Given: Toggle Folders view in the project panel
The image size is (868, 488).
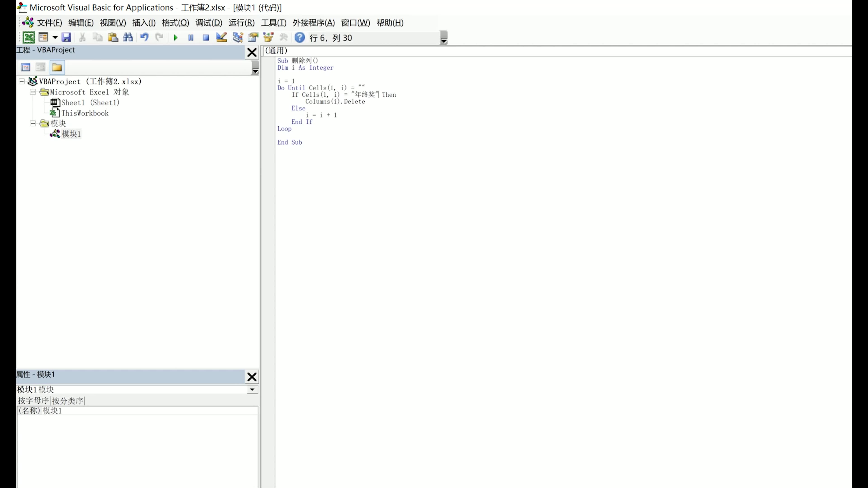Looking at the screenshot, I should [x=57, y=67].
